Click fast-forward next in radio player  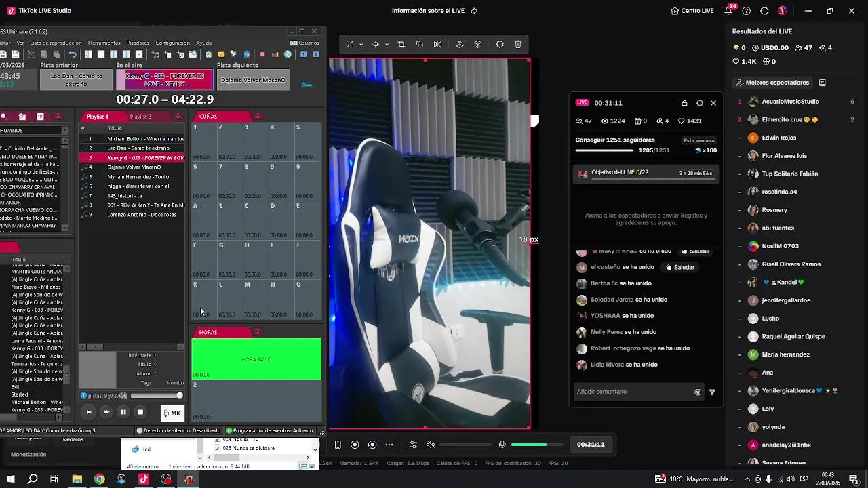(x=106, y=412)
